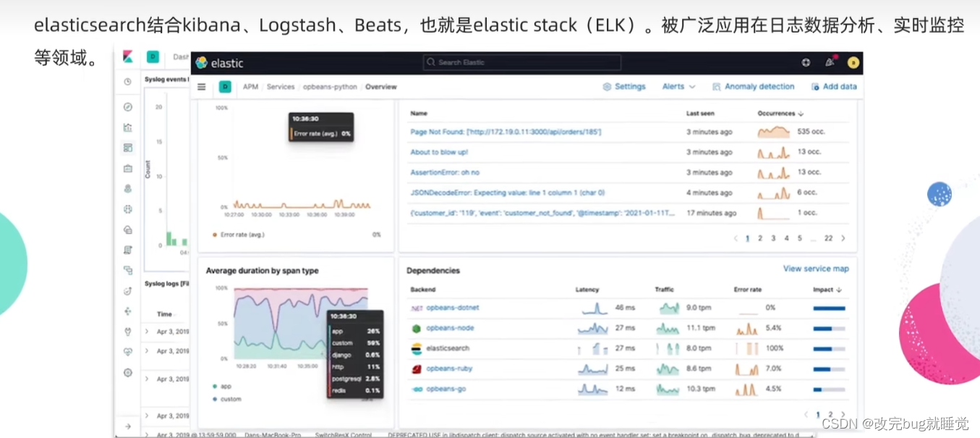Open Management gear icon at sidebar bottom
Image resolution: width=980 pixels, height=438 pixels.
[x=128, y=372]
